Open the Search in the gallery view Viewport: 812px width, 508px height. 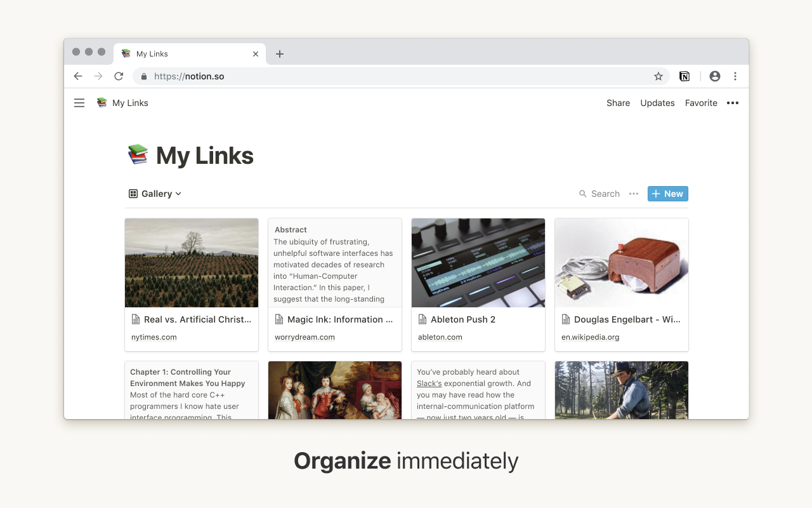pyautogui.click(x=599, y=194)
